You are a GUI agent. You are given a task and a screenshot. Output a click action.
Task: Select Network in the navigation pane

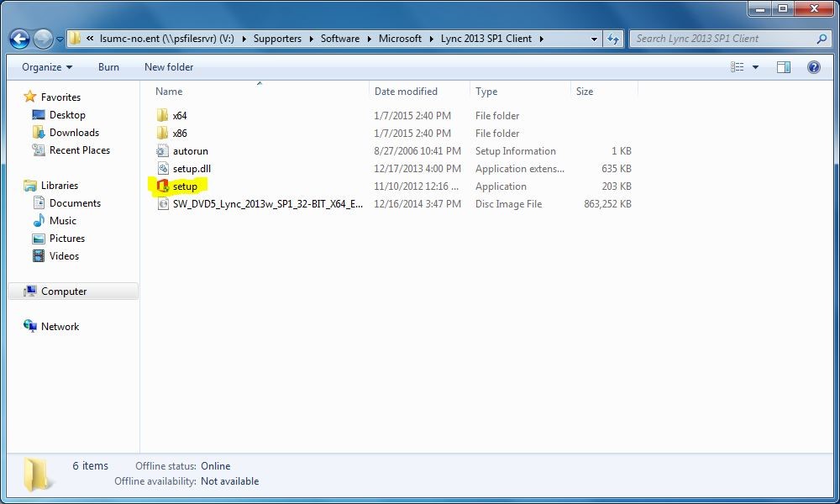pos(60,327)
